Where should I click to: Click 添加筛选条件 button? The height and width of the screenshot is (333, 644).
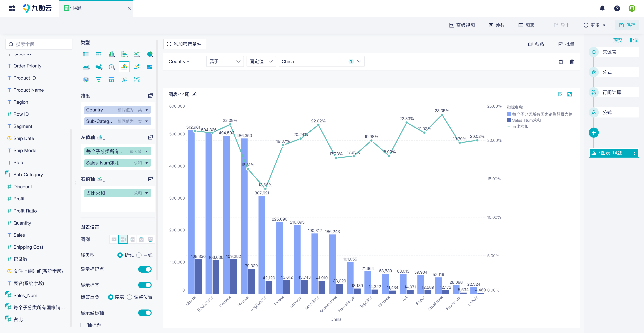click(x=184, y=44)
